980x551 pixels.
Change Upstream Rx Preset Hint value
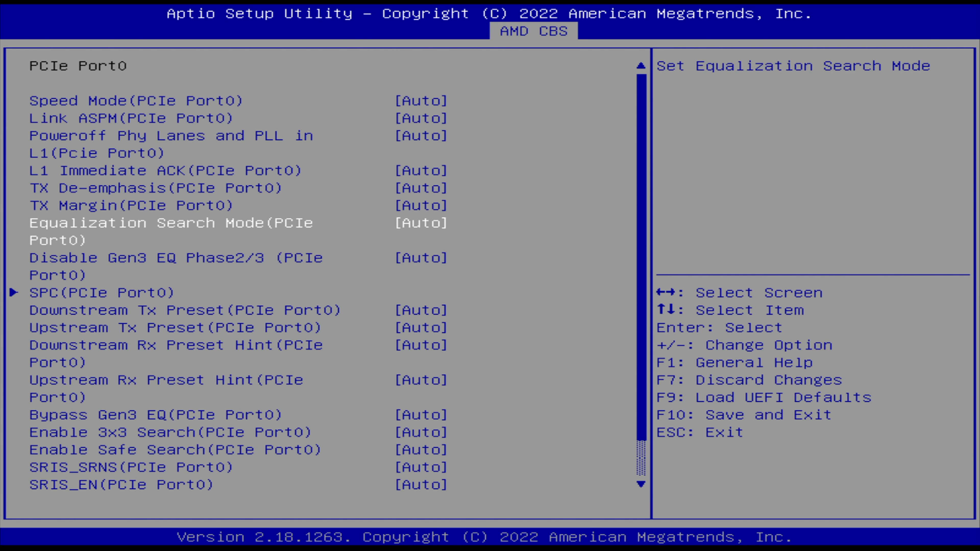point(421,380)
